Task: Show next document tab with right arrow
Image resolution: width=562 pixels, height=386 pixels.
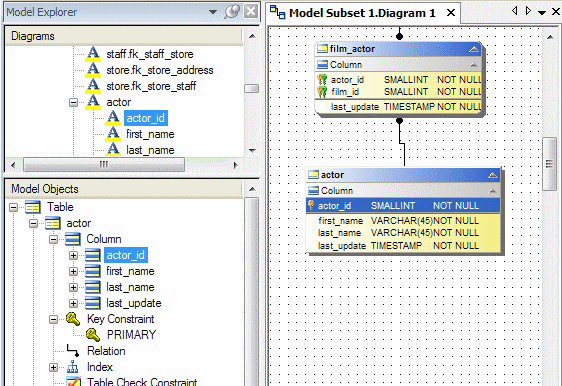Action: click(528, 11)
